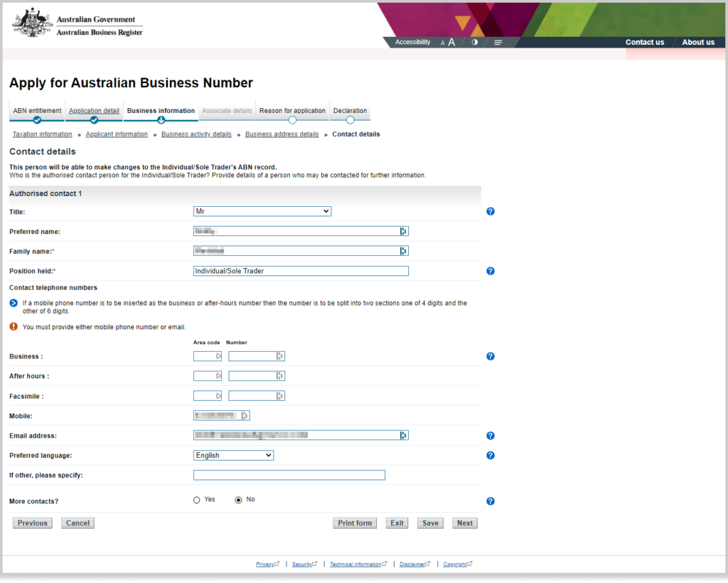Open the hamburger menu in the accessibility bar
The width and height of the screenshot is (728, 583).
(x=498, y=42)
